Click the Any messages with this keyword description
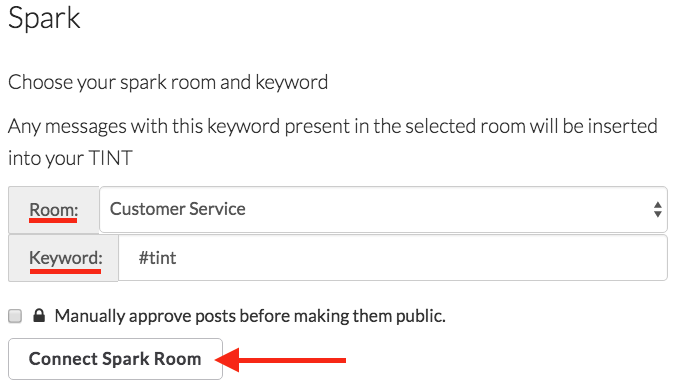The image size is (674, 387). pos(333,142)
